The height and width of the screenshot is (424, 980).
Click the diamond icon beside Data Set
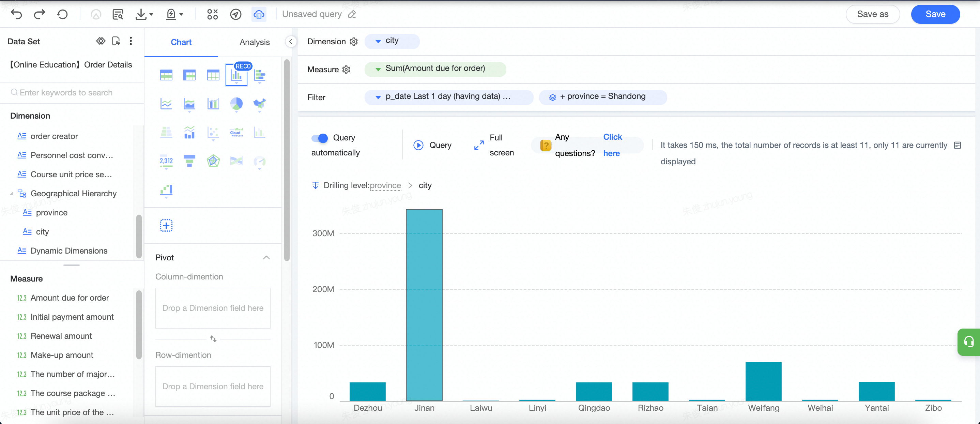coord(101,41)
